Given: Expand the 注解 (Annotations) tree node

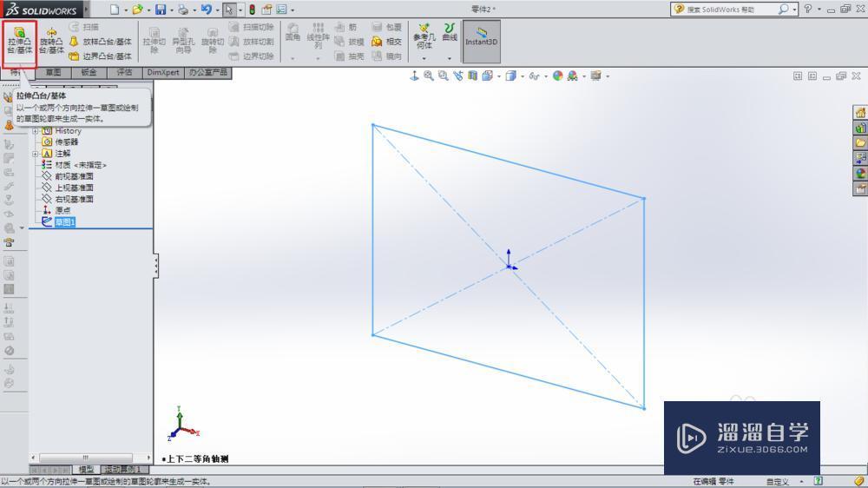Looking at the screenshot, I should [x=36, y=154].
